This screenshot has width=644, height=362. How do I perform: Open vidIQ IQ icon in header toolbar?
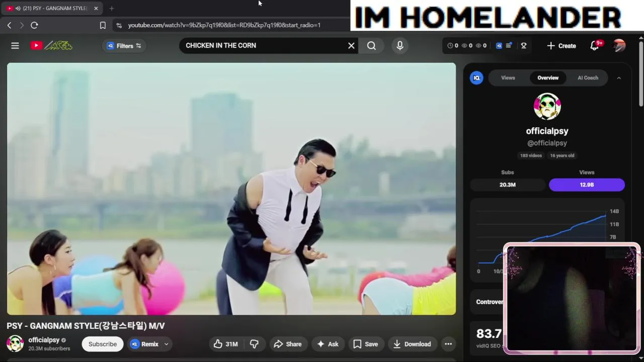499,46
